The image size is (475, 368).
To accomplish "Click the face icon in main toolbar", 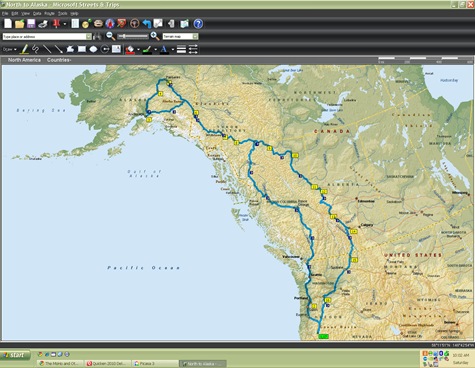I will (x=98, y=24).
